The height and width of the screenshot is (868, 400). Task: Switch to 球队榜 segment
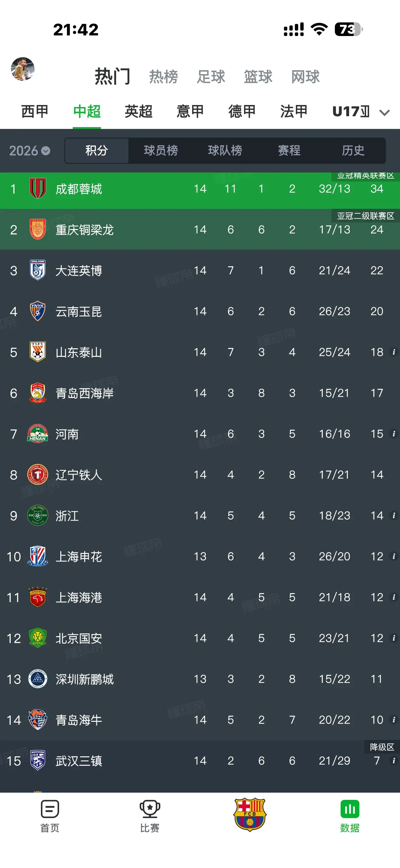click(225, 150)
